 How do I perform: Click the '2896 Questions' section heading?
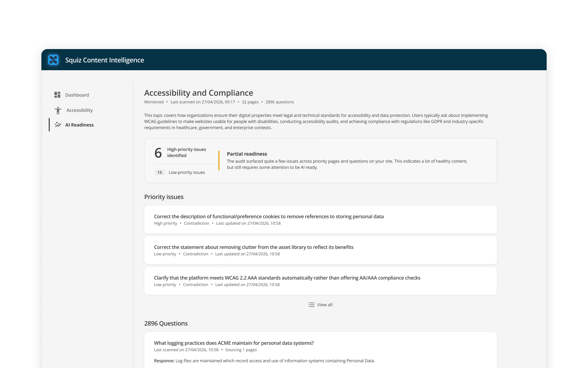[x=166, y=323]
